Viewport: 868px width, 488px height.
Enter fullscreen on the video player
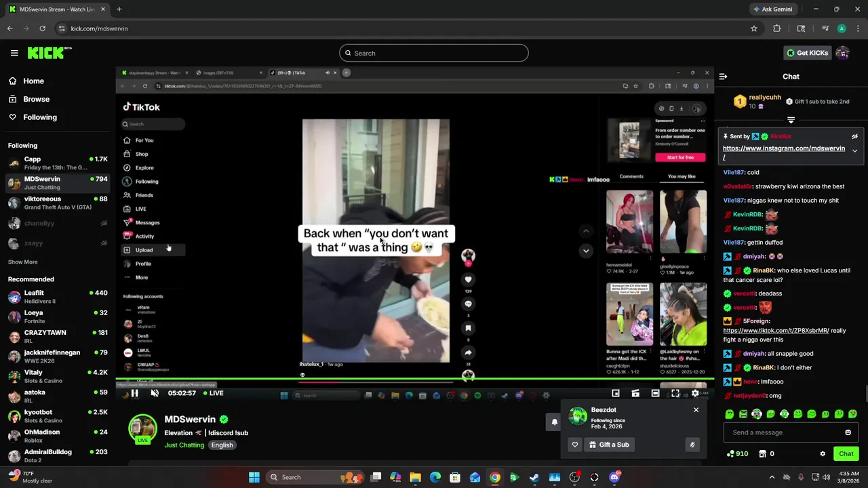675,393
